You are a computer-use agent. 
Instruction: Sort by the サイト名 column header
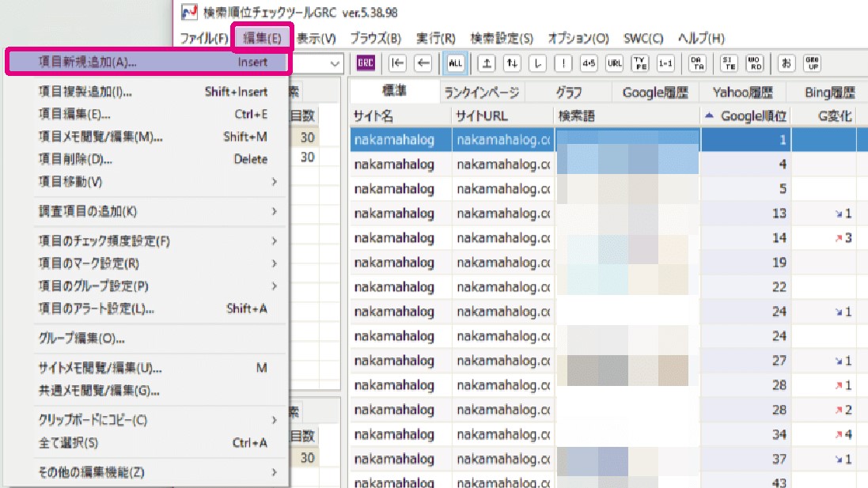[x=400, y=115]
